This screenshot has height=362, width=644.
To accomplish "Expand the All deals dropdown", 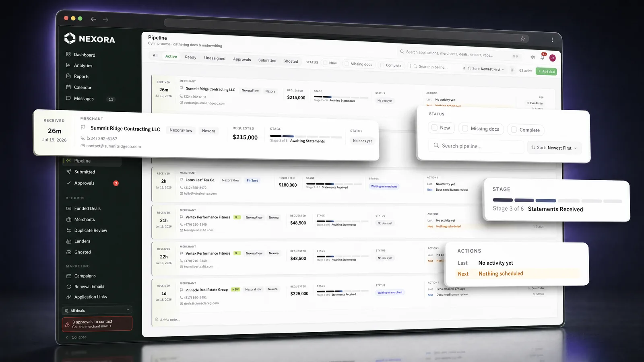I will pyautogui.click(x=97, y=310).
